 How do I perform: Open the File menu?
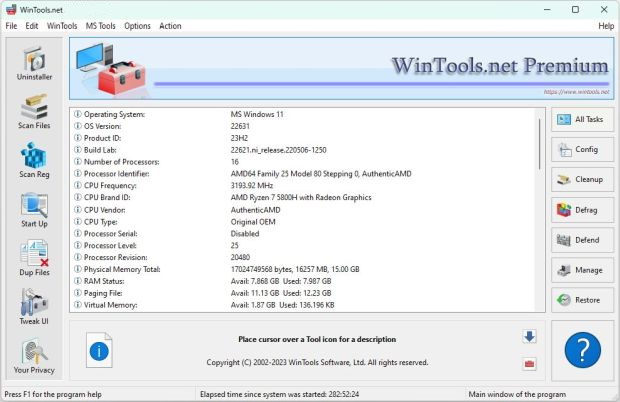pos(11,26)
